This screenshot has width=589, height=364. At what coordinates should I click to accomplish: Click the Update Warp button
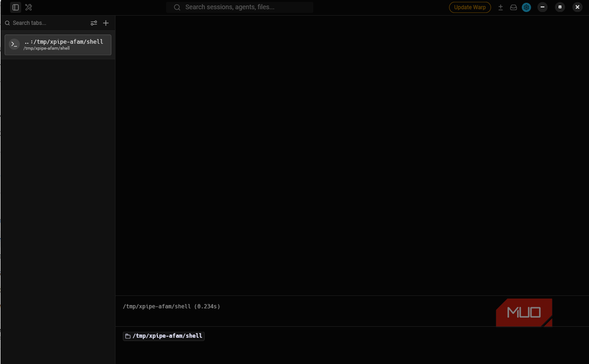pyautogui.click(x=469, y=7)
